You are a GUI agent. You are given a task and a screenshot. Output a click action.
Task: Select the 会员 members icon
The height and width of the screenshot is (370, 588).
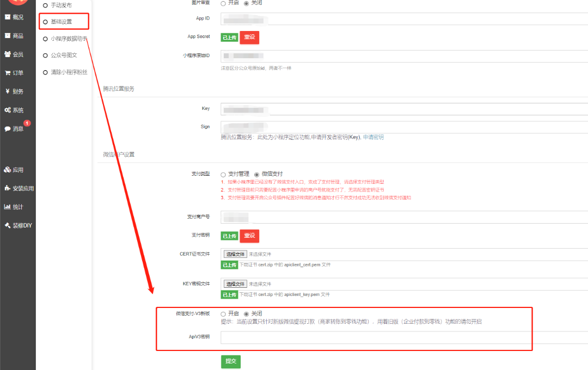tap(8, 54)
